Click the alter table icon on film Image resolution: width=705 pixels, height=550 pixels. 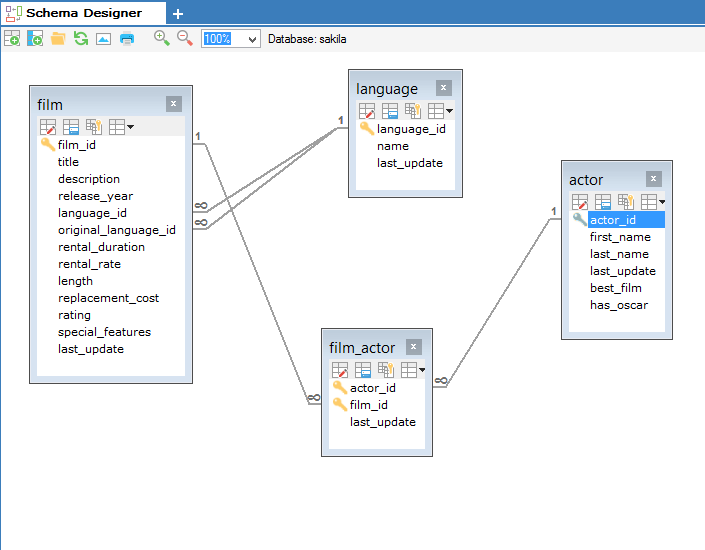pos(48,127)
